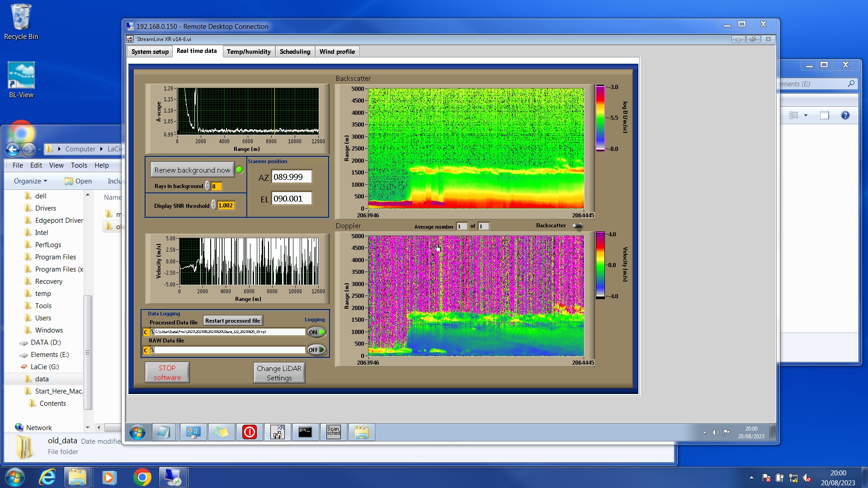Open the Scan sched taskbar icon

pos(333,432)
